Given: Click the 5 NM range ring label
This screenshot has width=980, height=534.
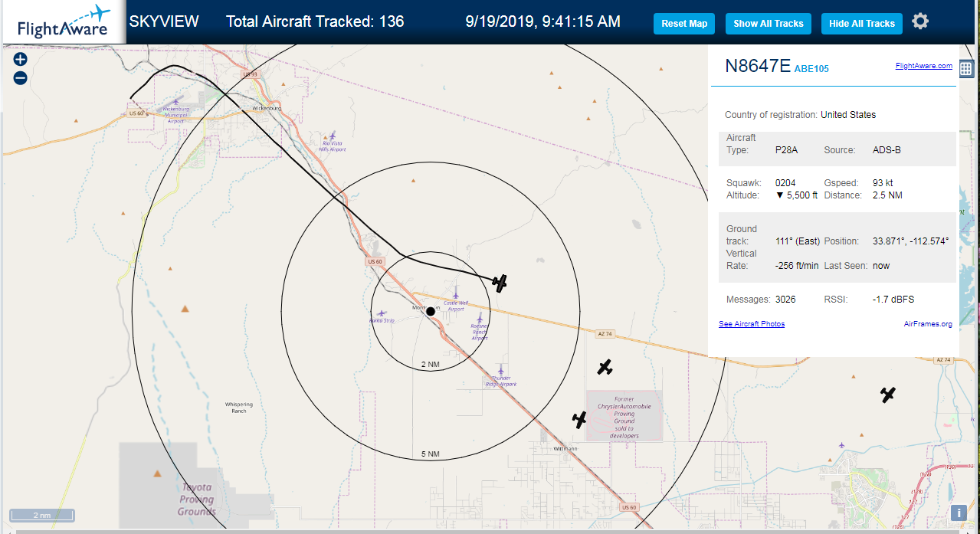Looking at the screenshot, I should (430, 454).
